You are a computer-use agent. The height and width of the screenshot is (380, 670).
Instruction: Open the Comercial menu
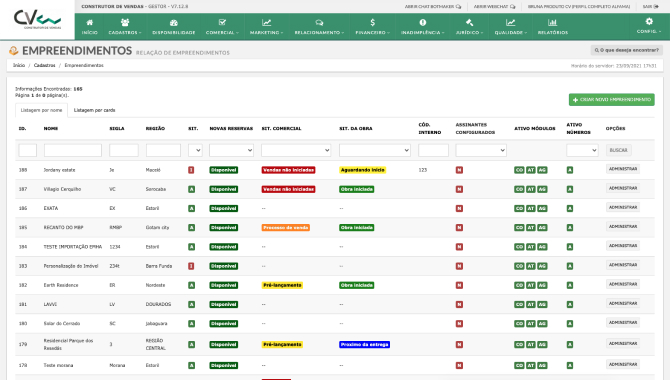tap(222, 27)
